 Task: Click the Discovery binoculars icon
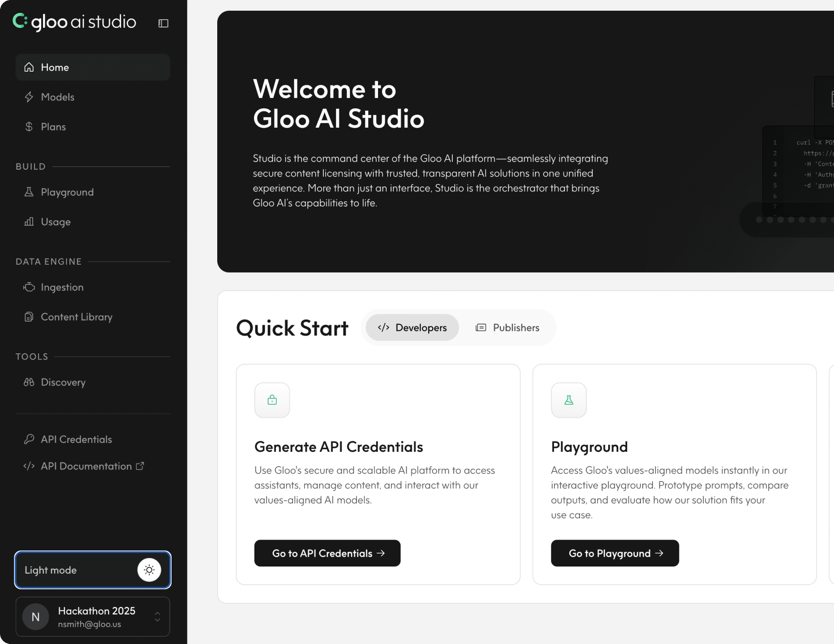point(29,382)
